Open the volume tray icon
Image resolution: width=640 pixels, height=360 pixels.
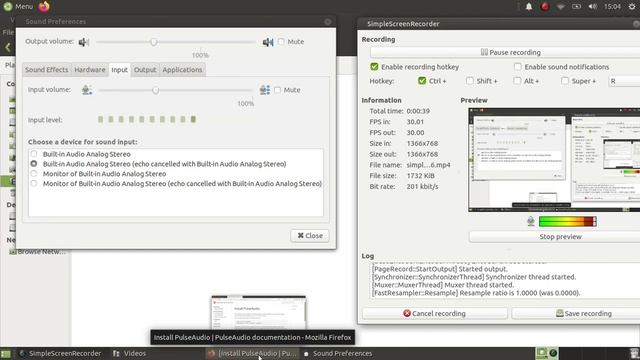tap(593, 7)
